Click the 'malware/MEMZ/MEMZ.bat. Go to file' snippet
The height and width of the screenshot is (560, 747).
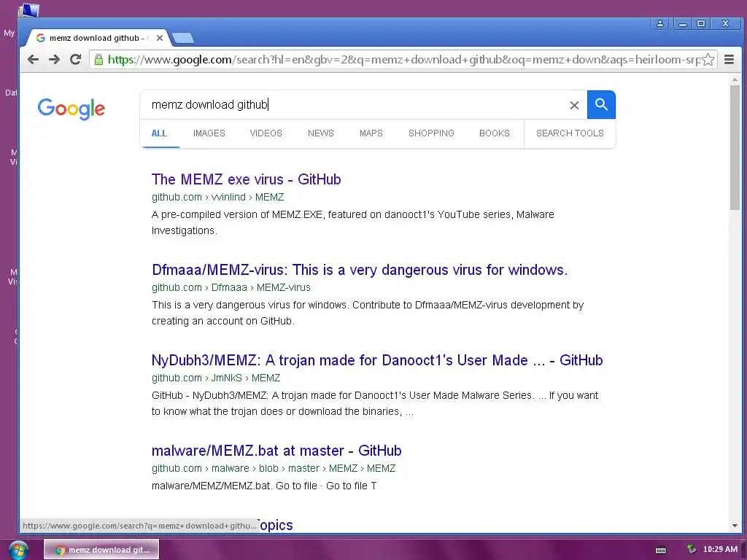tap(264, 486)
